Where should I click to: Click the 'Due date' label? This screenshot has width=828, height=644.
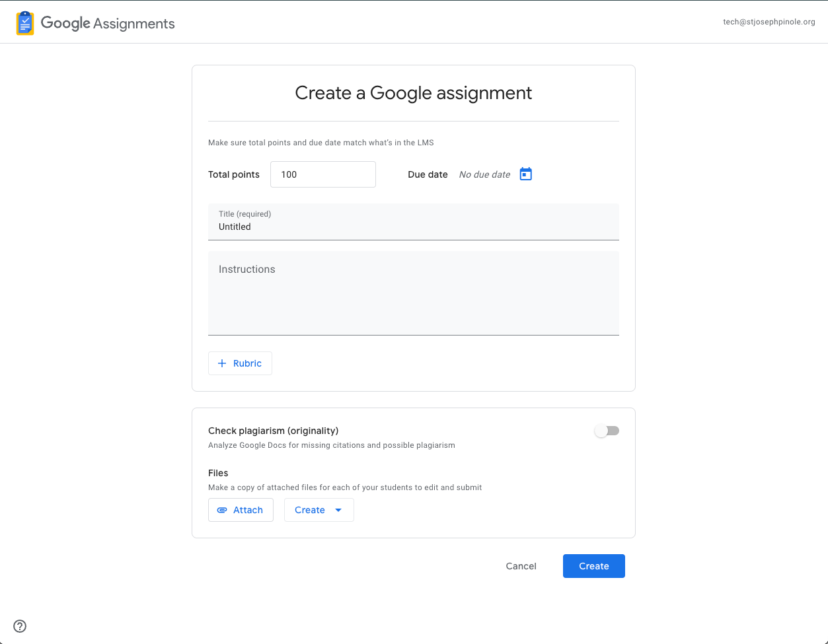(x=428, y=174)
